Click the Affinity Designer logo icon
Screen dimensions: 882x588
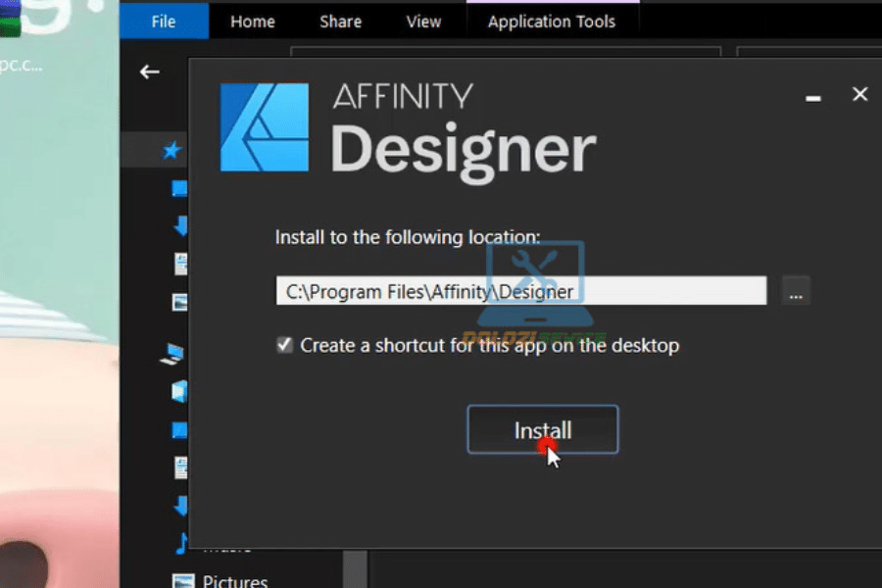pos(266,127)
